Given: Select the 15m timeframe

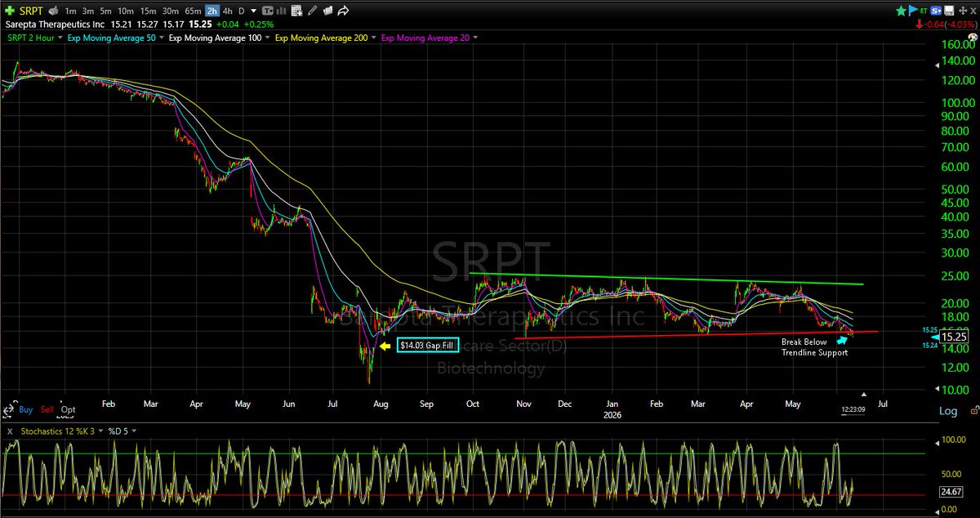Looking at the screenshot, I should 148,11.
